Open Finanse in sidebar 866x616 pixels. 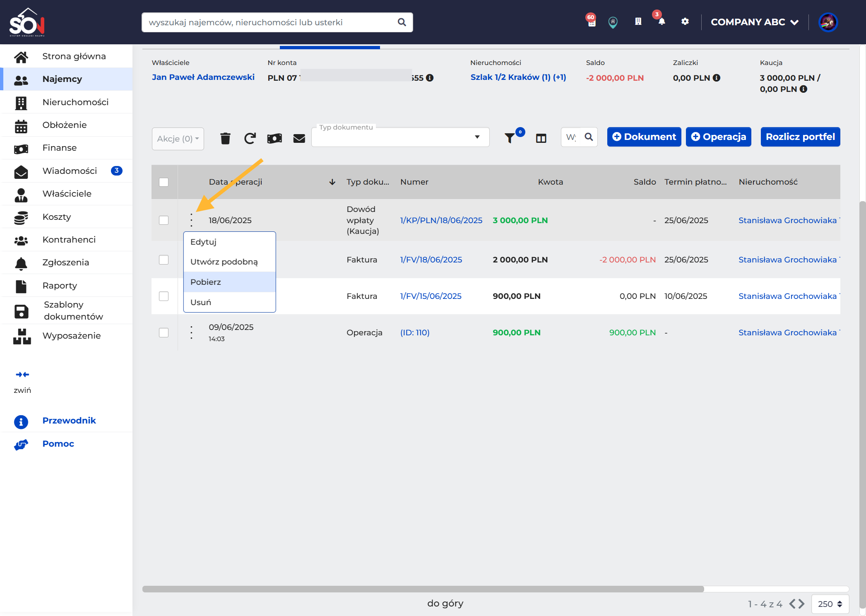tap(66, 148)
